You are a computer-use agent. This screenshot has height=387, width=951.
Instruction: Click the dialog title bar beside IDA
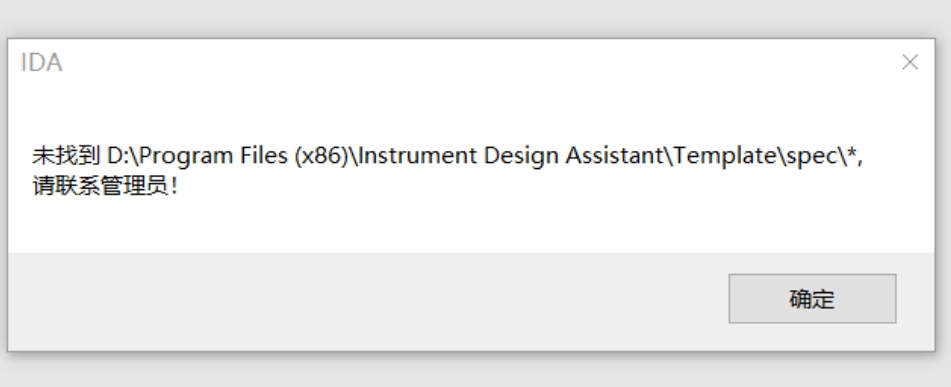click(473, 62)
